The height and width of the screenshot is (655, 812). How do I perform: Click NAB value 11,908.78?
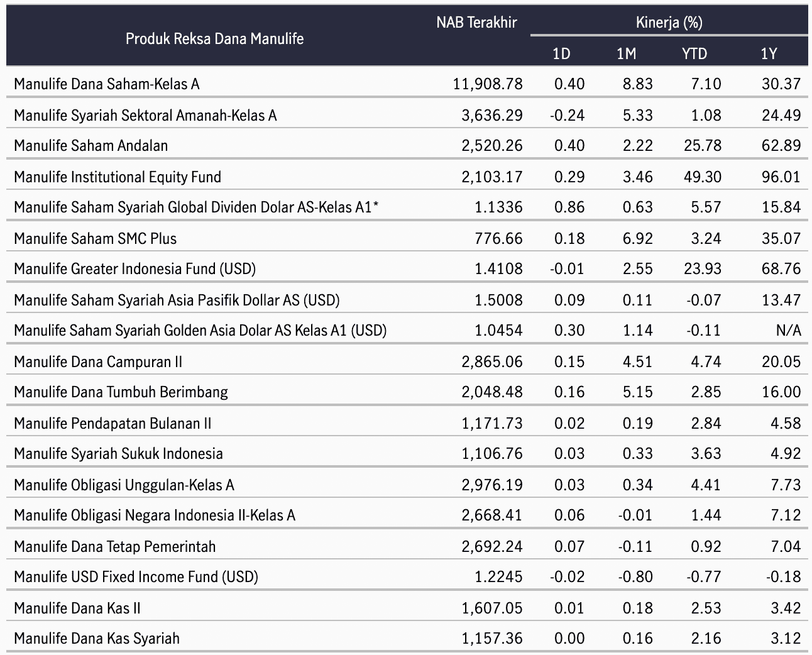487,84
